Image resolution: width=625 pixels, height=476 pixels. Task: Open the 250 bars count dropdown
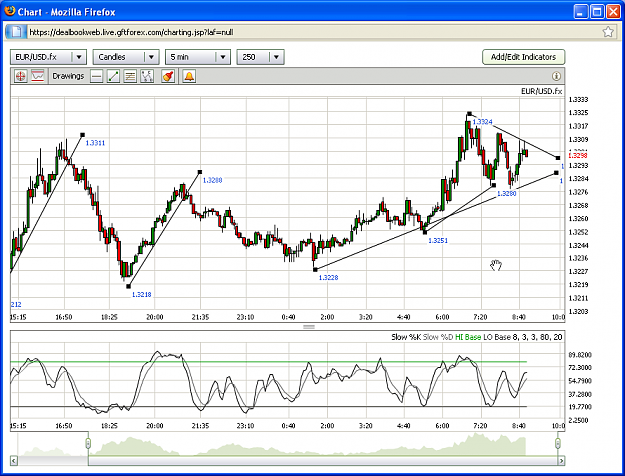[260, 57]
